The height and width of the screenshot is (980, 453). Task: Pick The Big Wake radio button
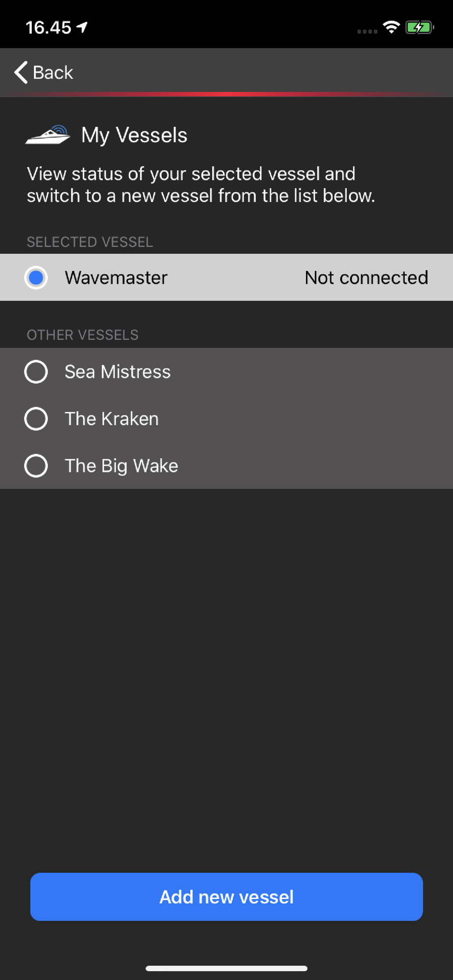click(x=36, y=465)
